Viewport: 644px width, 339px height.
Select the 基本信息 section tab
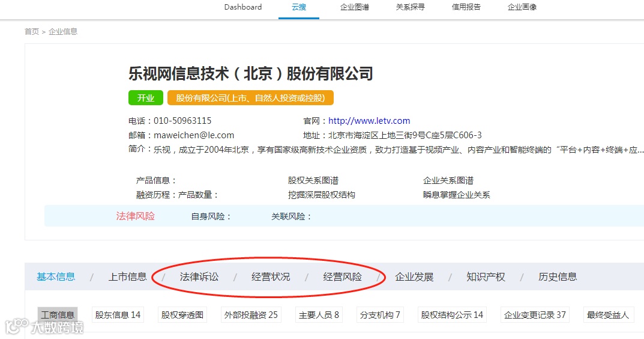(56, 277)
